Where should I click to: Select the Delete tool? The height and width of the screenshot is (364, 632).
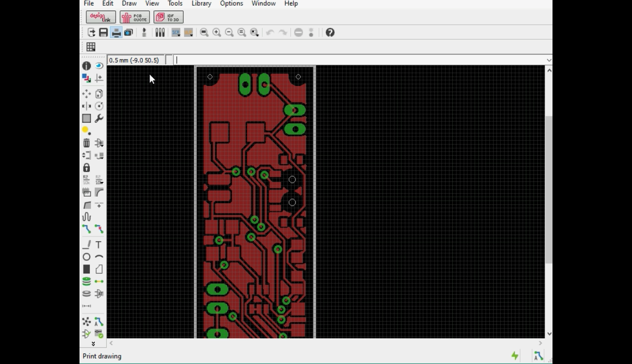pyautogui.click(x=86, y=143)
